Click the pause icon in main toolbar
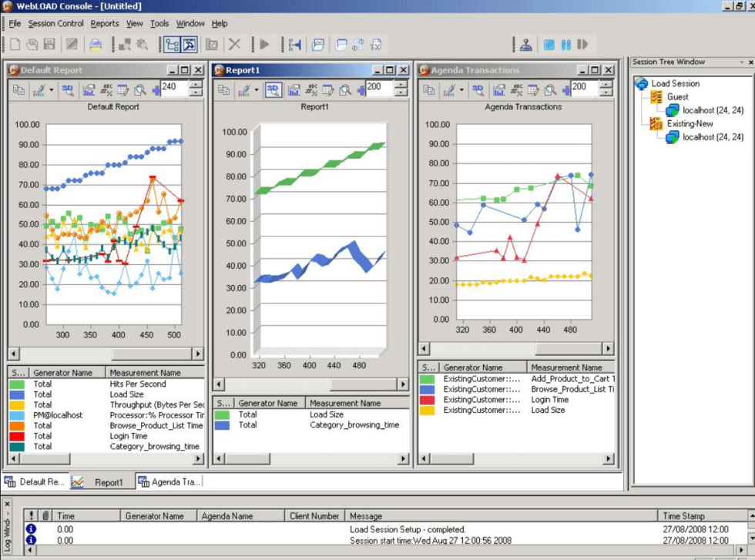Screen dimensions: 755x560 [x=566, y=45]
